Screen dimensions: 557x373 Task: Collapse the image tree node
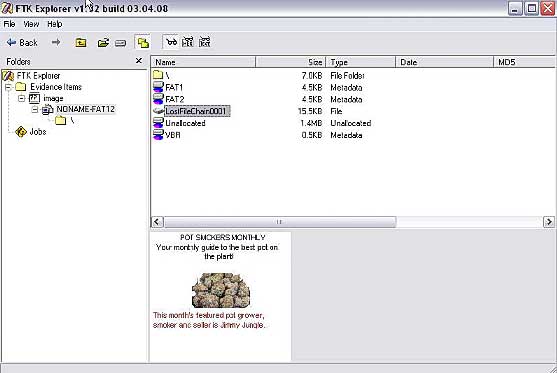click(22, 98)
